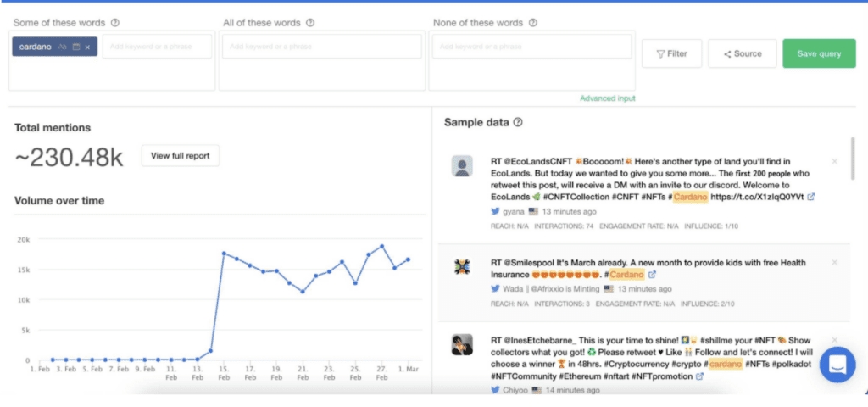Open help for "Some of these words"
Screen dimensions: 868x407
pyautogui.click(x=115, y=23)
